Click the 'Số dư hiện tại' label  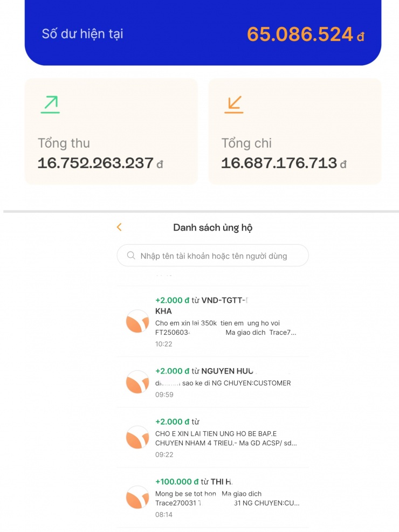[82, 33]
